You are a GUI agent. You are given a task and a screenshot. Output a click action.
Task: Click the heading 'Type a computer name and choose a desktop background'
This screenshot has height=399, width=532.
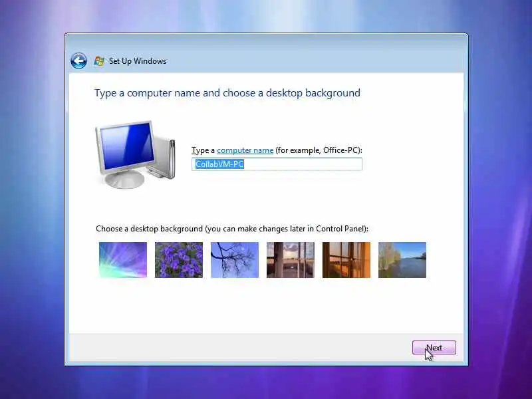(227, 93)
